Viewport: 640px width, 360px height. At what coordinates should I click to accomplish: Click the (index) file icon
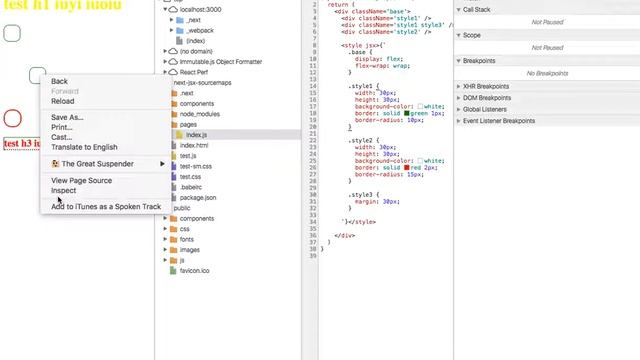179,41
